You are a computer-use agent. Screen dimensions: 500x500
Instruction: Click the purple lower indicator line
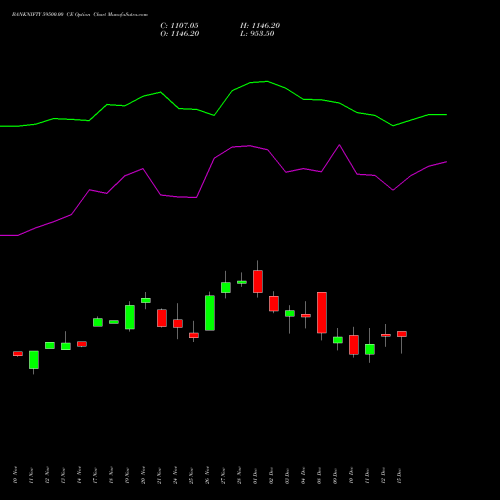[223, 190]
